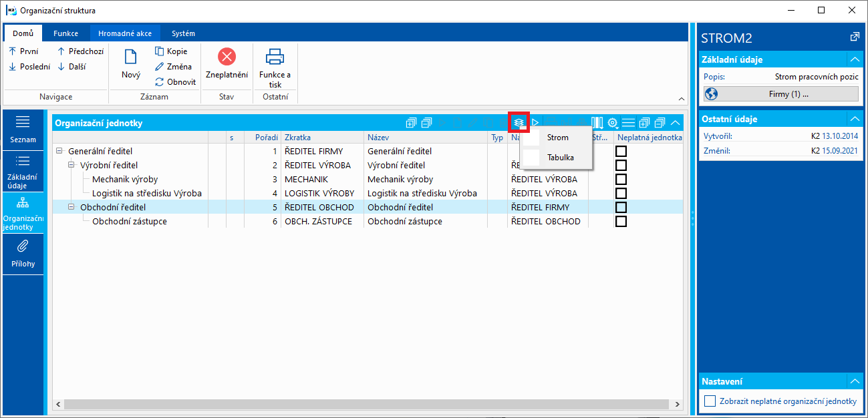Tick Neplatná jednotka for Generální ředitel
868x418 pixels.
pyautogui.click(x=621, y=152)
